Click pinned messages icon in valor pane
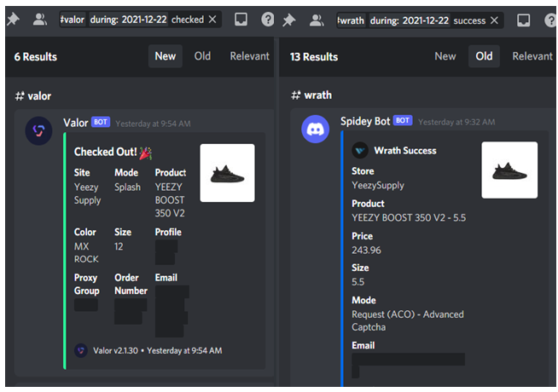 (13, 19)
